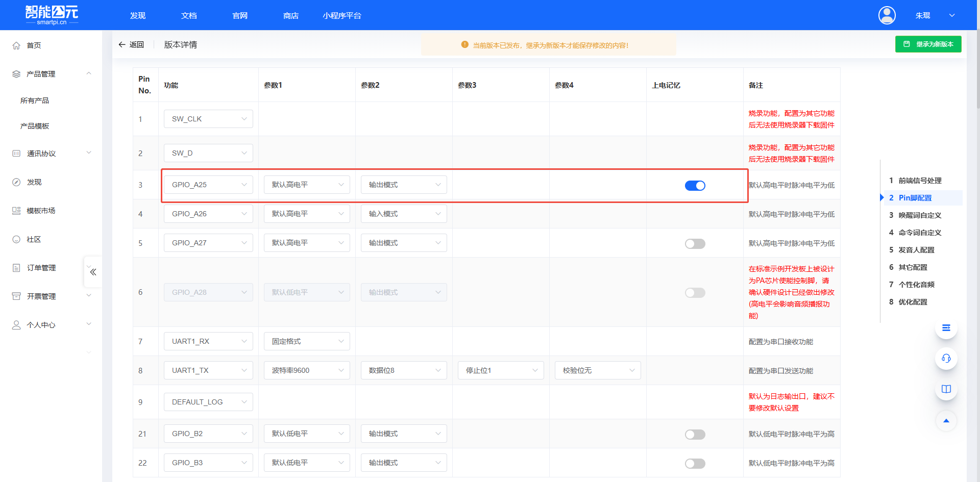Select 文档 in the top navigation

coord(188,15)
